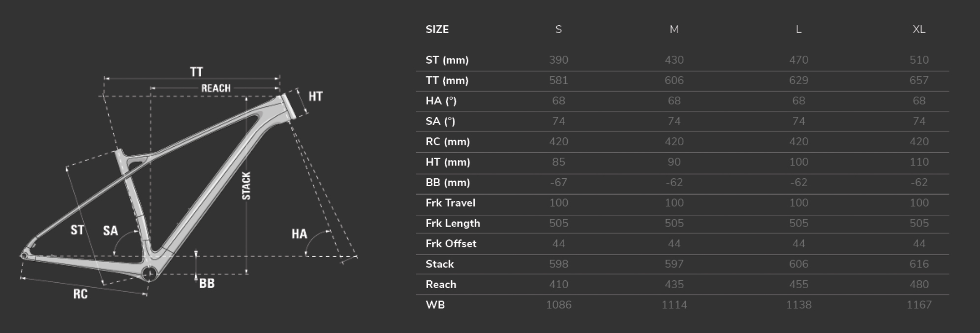Click the Frk Travel row label
Screen dimensions: 980x333
pyautogui.click(x=450, y=203)
